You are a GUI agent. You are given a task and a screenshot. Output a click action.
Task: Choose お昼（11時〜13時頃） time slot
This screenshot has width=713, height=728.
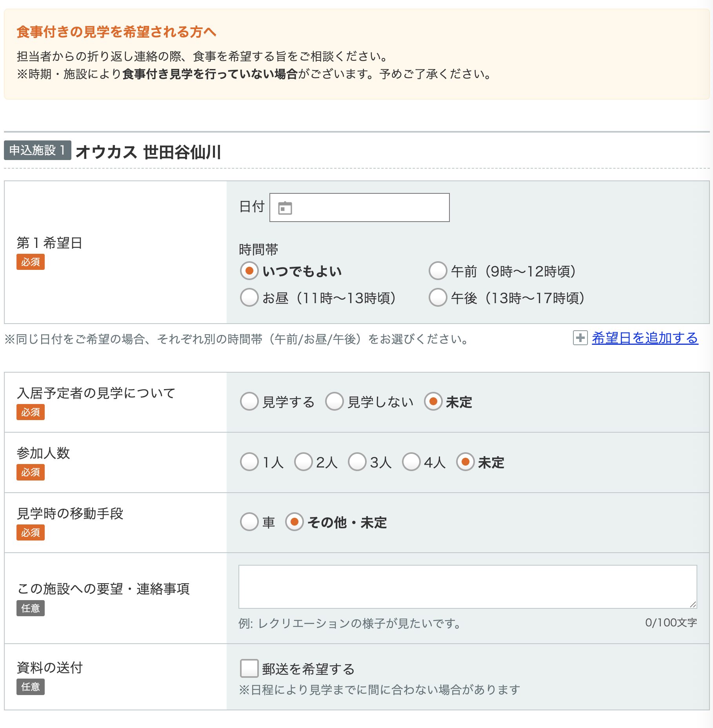pyautogui.click(x=249, y=298)
